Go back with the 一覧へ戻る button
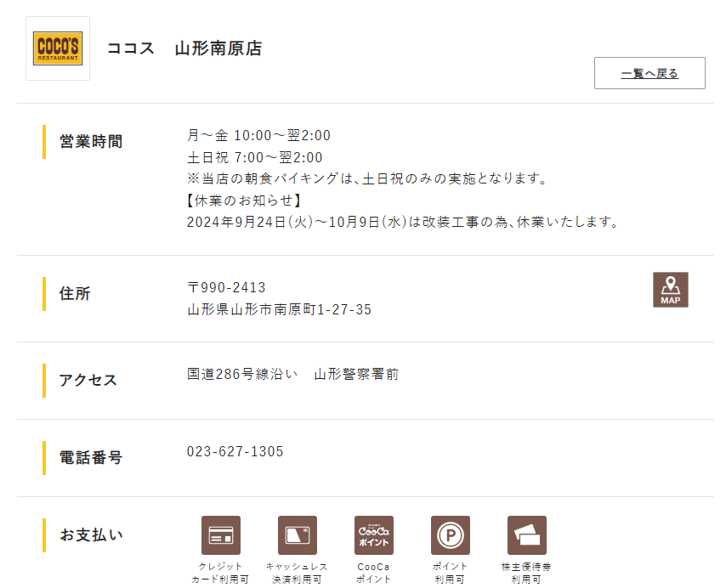This screenshot has height=588, width=726. 649,73
